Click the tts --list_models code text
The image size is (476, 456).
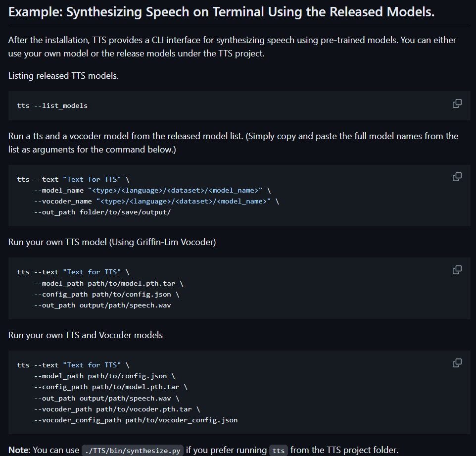coord(52,106)
